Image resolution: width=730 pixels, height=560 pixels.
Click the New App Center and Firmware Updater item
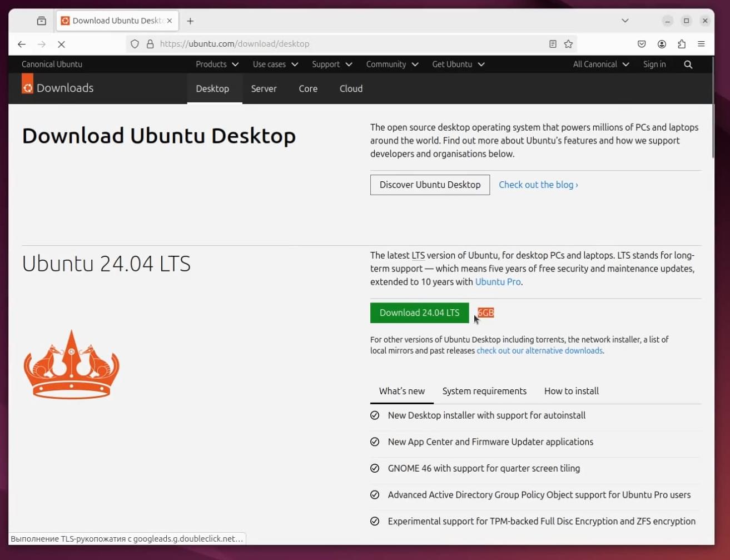click(490, 442)
